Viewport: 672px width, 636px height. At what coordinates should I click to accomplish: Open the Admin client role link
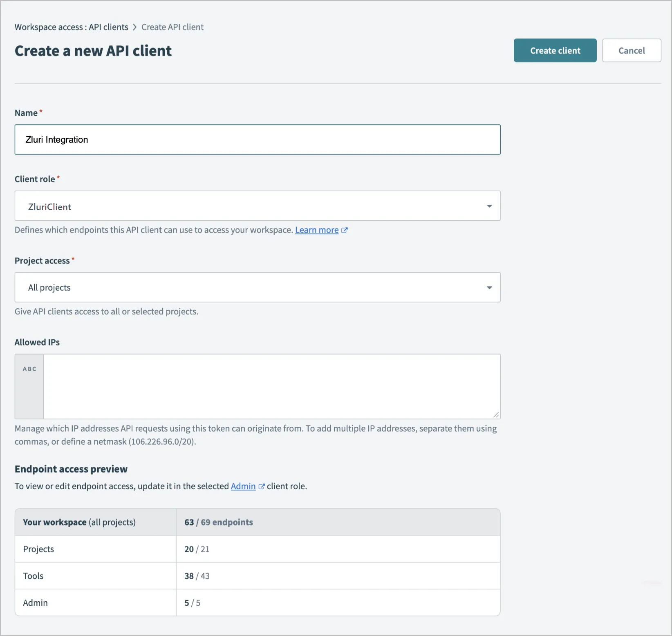[243, 486]
